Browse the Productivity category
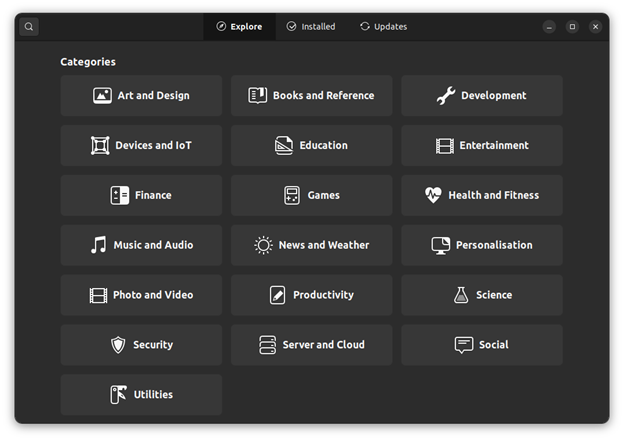 point(312,295)
